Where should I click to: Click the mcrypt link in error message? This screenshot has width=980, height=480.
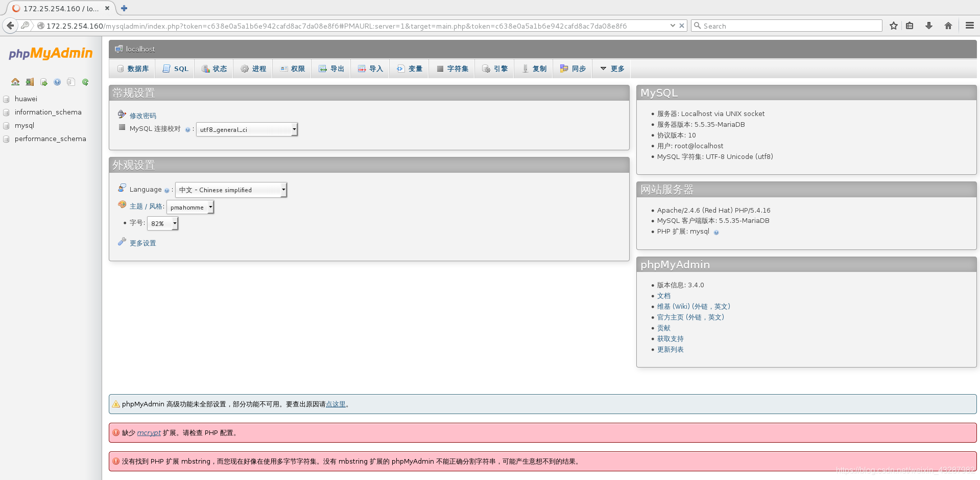[149, 433]
